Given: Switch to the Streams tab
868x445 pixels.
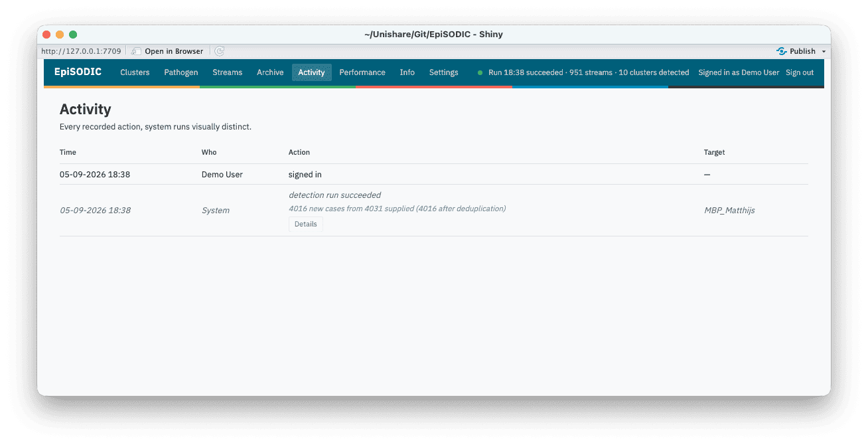Looking at the screenshot, I should point(228,72).
